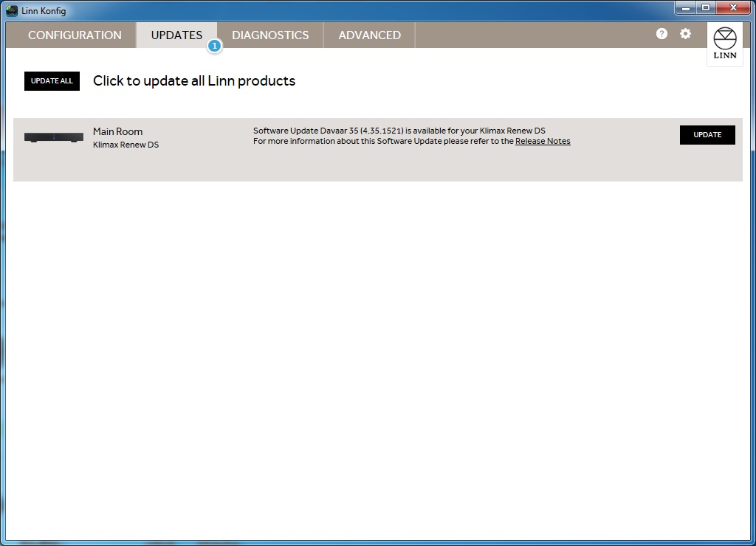Image resolution: width=756 pixels, height=546 pixels.
Task: Maximize the Linn Konfig window
Action: click(706, 7)
